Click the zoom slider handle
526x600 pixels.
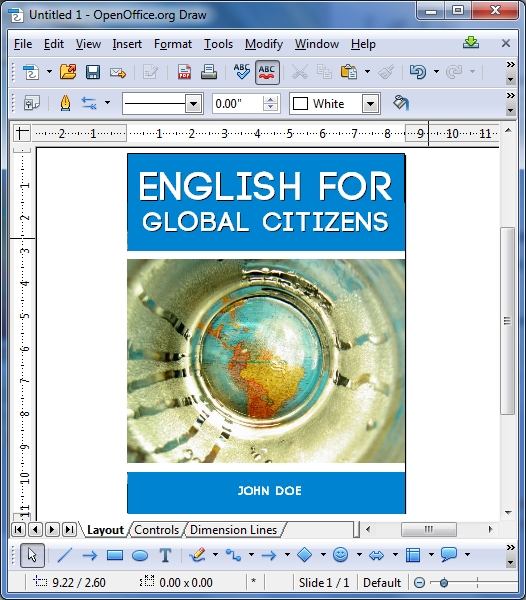444,583
